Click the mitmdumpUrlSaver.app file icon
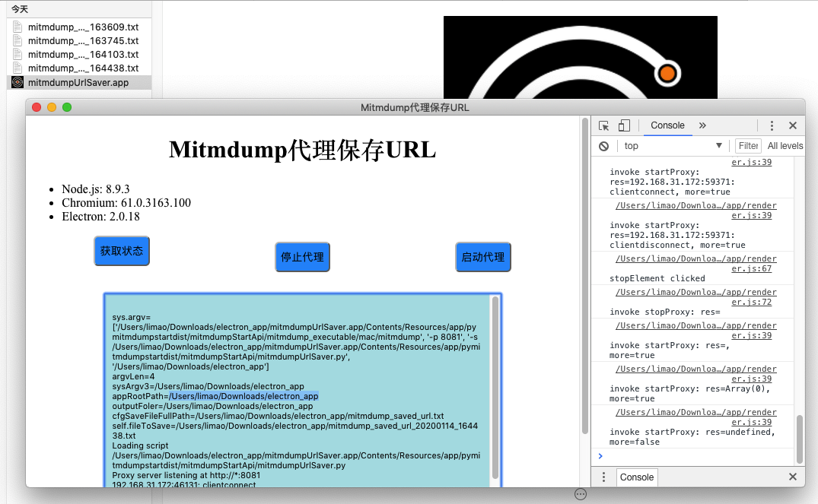Screen dimensions: 818x504 (18, 82)
